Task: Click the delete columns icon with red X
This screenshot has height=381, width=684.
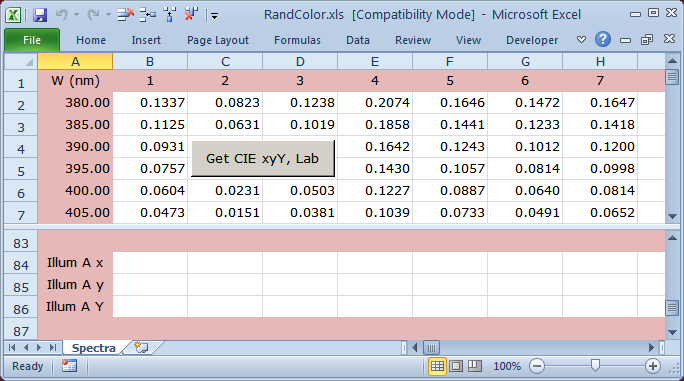Action: click(191, 14)
